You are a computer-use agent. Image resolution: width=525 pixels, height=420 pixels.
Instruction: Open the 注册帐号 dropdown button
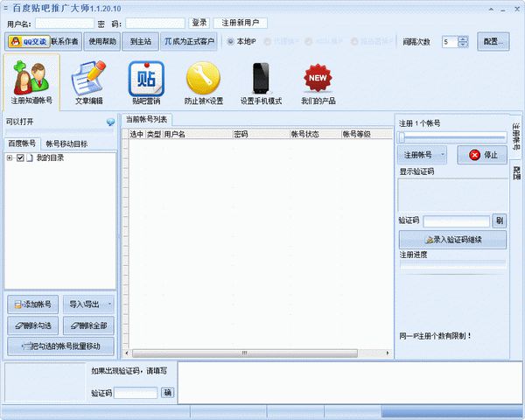423,155
